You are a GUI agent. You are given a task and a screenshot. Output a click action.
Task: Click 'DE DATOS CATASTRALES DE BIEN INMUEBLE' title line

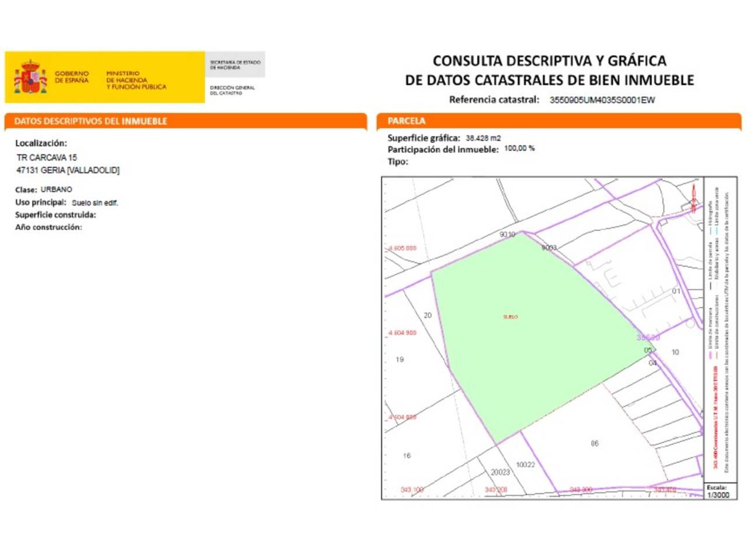click(x=549, y=80)
